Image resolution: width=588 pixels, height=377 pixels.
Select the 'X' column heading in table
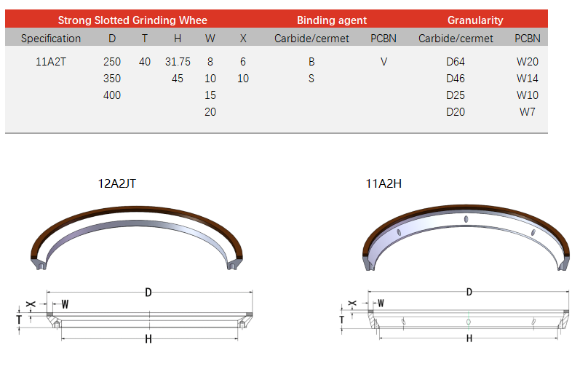[243, 39]
